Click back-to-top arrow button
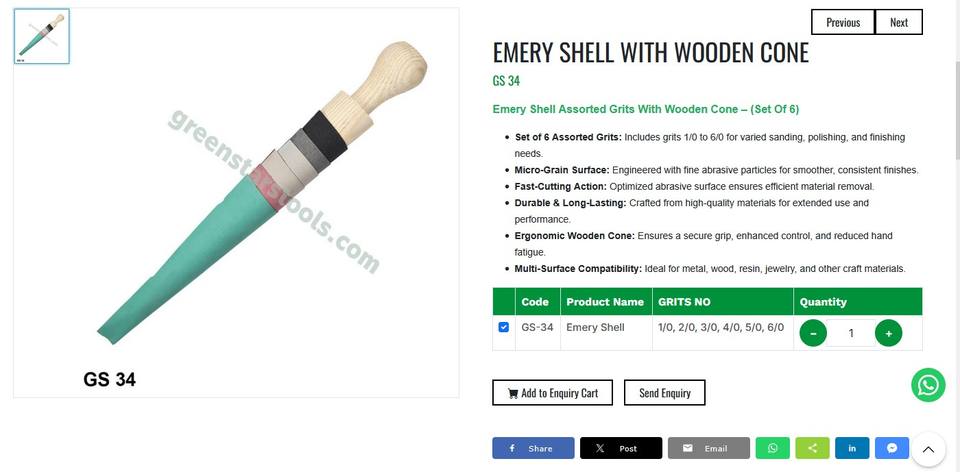 point(928,449)
